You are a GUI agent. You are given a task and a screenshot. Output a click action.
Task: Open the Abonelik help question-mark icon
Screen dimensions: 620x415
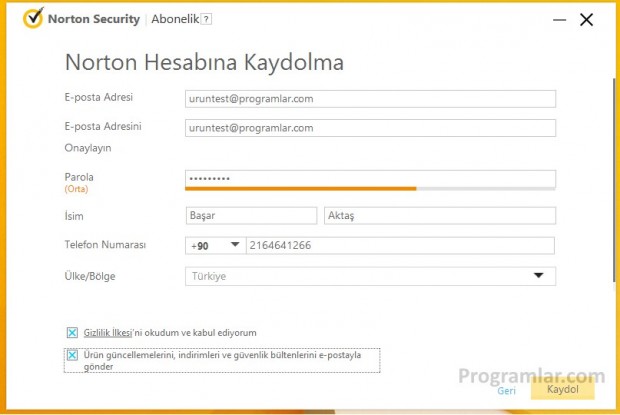coord(206,19)
